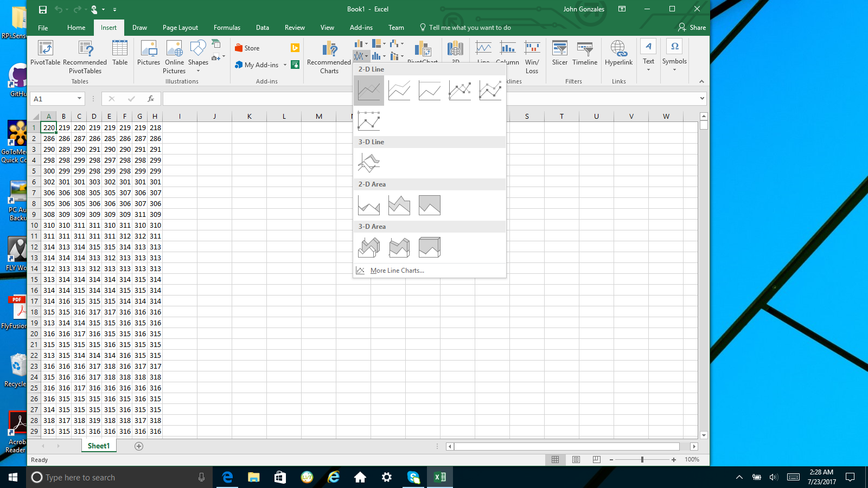Enable Page Break Preview view

(x=597, y=460)
